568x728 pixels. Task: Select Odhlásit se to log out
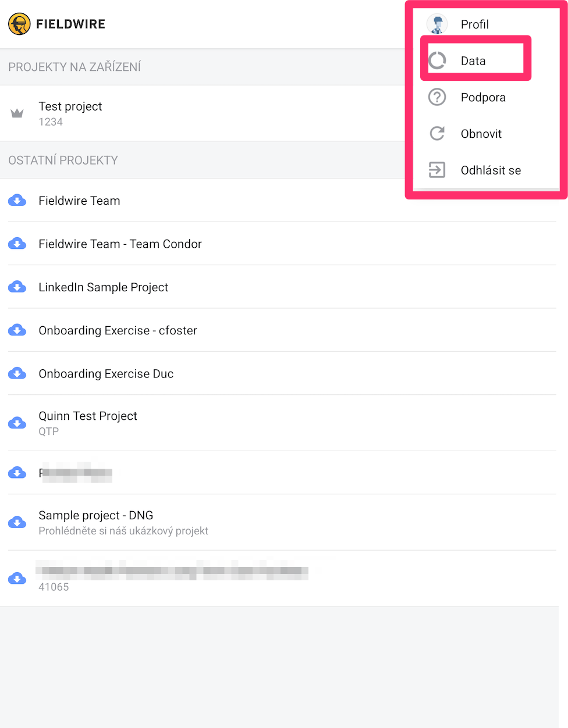coord(491,170)
